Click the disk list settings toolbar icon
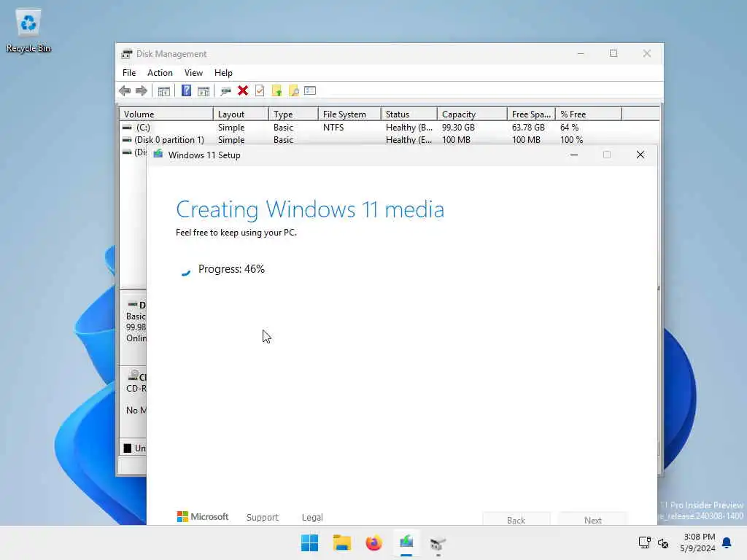The width and height of the screenshot is (747, 560). [x=310, y=90]
